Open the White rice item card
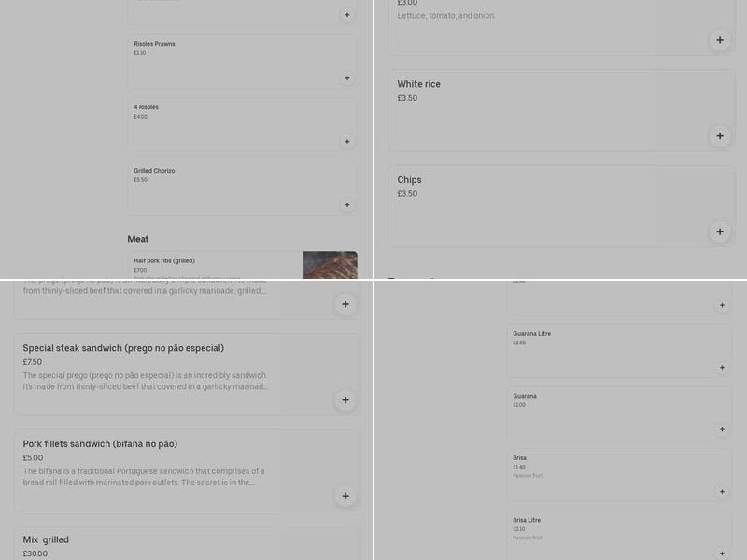Viewport: 747px width, 560px height. pos(562,111)
